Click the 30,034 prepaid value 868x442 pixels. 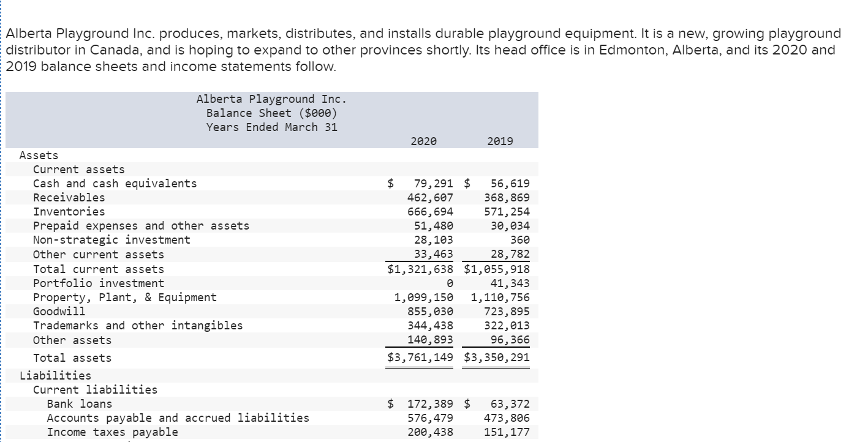tap(510, 226)
